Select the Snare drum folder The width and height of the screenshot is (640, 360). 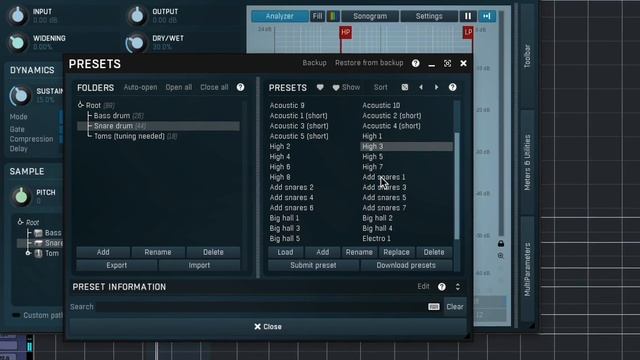158,126
